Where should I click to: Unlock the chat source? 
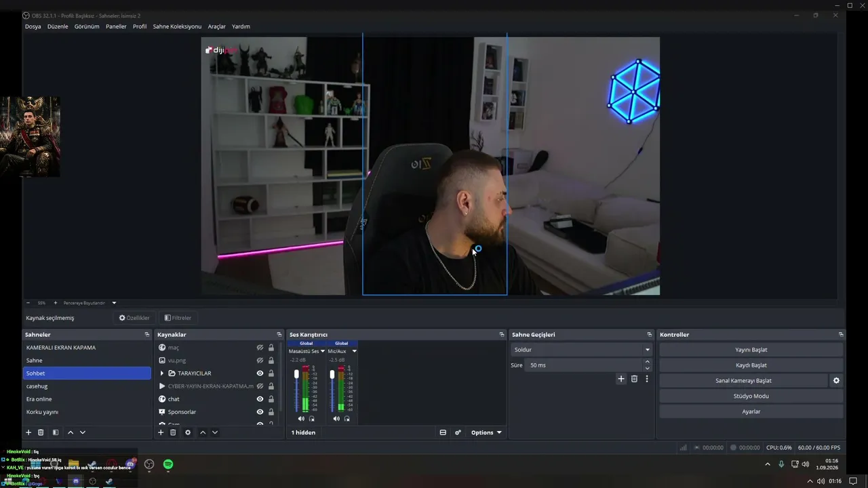click(271, 399)
